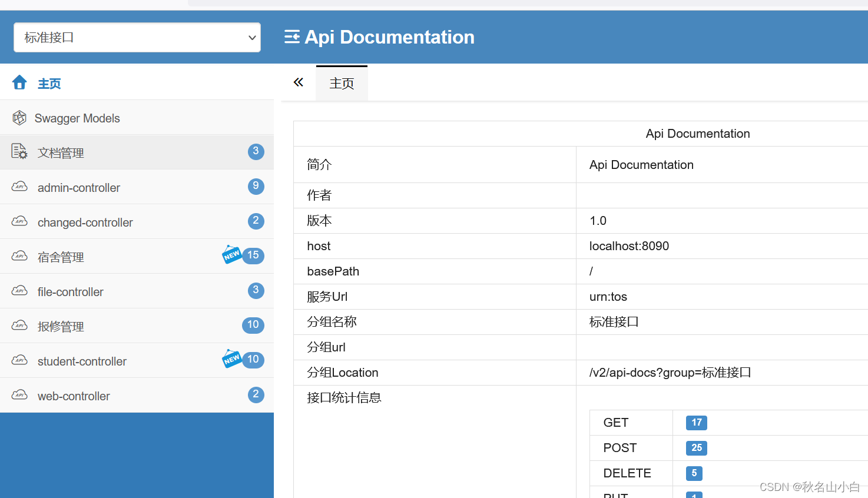Click the DELETE method label
The image size is (868, 498).
coord(627,473)
